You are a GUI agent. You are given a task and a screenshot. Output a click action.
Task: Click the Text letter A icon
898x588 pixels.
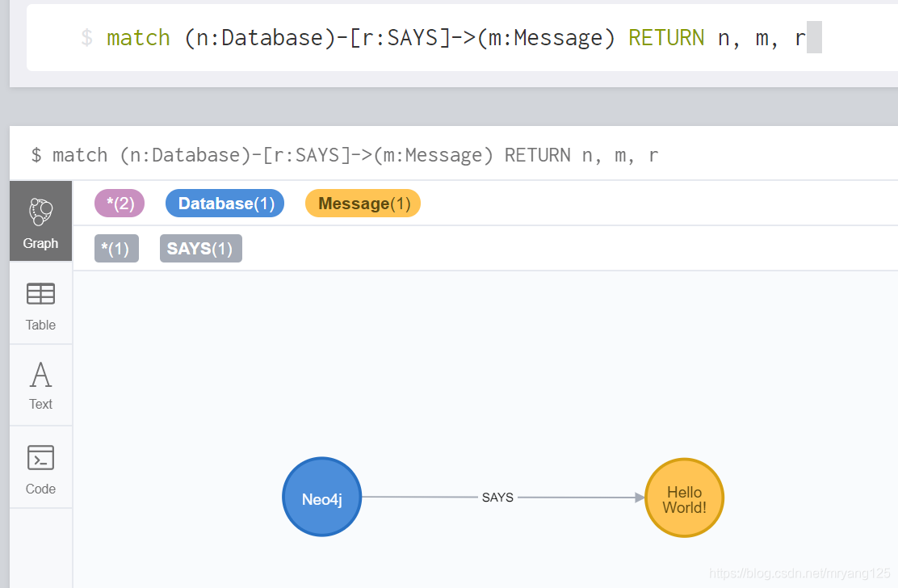point(40,375)
